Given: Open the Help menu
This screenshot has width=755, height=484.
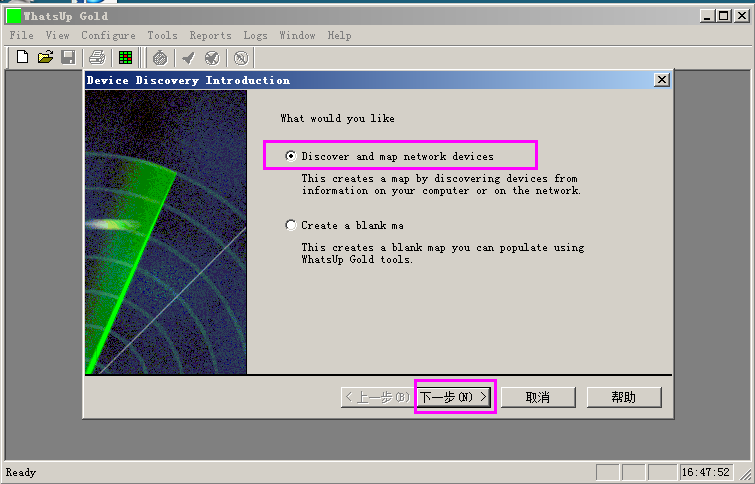Looking at the screenshot, I should [x=339, y=35].
